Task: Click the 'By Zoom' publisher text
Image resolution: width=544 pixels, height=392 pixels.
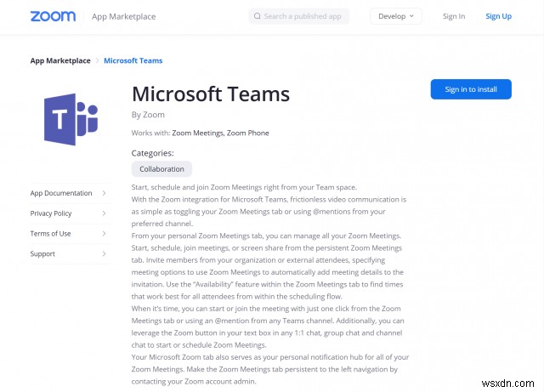Action: point(148,115)
